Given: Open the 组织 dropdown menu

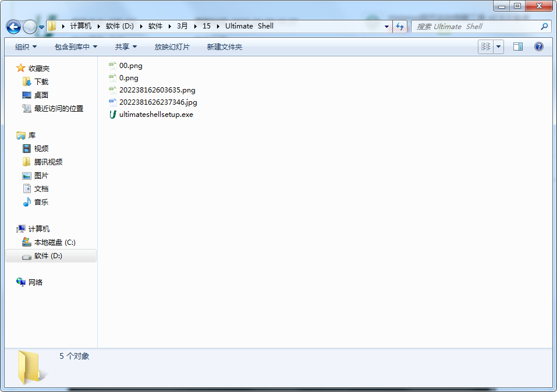Looking at the screenshot, I should (26, 47).
